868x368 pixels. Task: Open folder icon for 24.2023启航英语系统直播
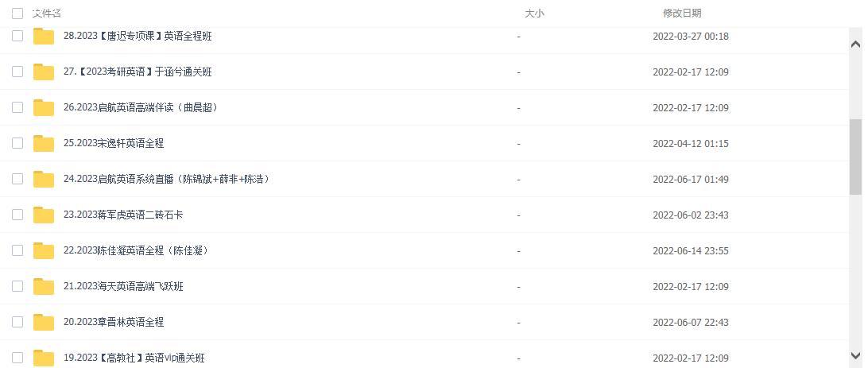(44, 180)
